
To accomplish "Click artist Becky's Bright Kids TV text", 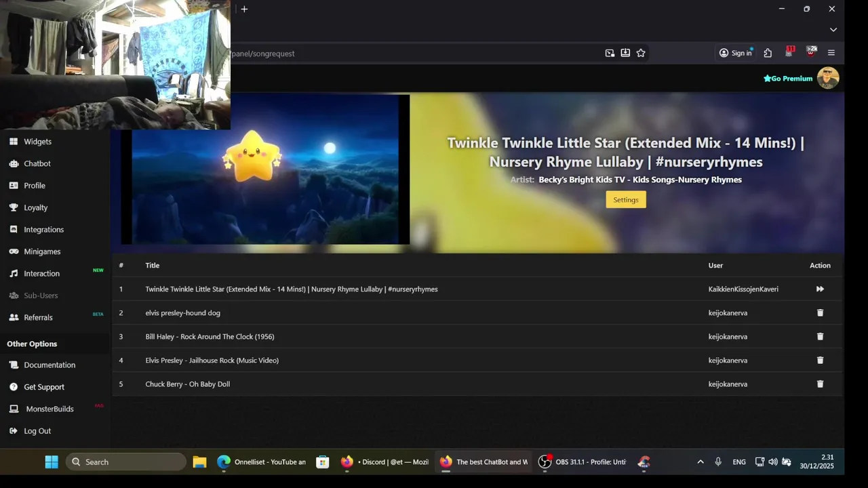I will 639,180.
